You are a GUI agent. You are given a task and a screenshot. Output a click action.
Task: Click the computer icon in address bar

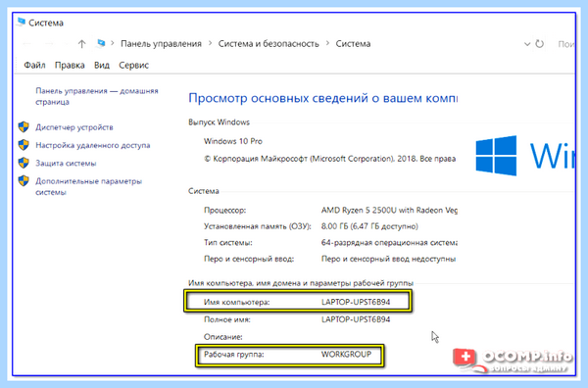(x=101, y=43)
